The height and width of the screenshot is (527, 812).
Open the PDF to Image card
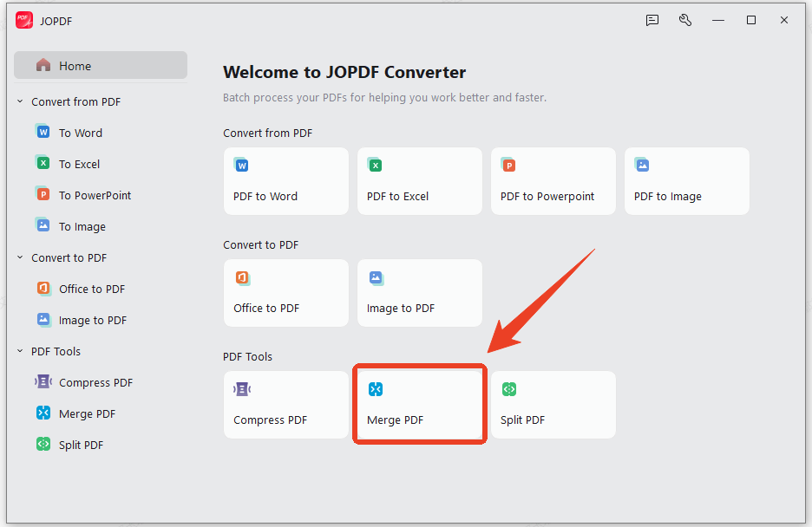687,181
